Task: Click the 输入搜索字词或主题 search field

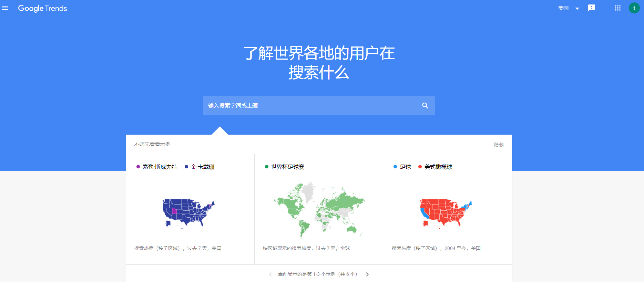Action: click(x=310, y=106)
